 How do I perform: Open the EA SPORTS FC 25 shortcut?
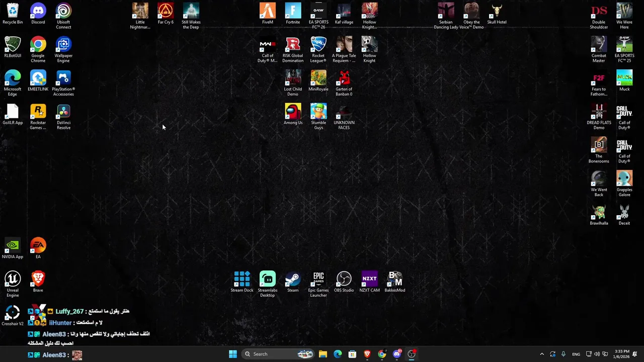click(624, 49)
